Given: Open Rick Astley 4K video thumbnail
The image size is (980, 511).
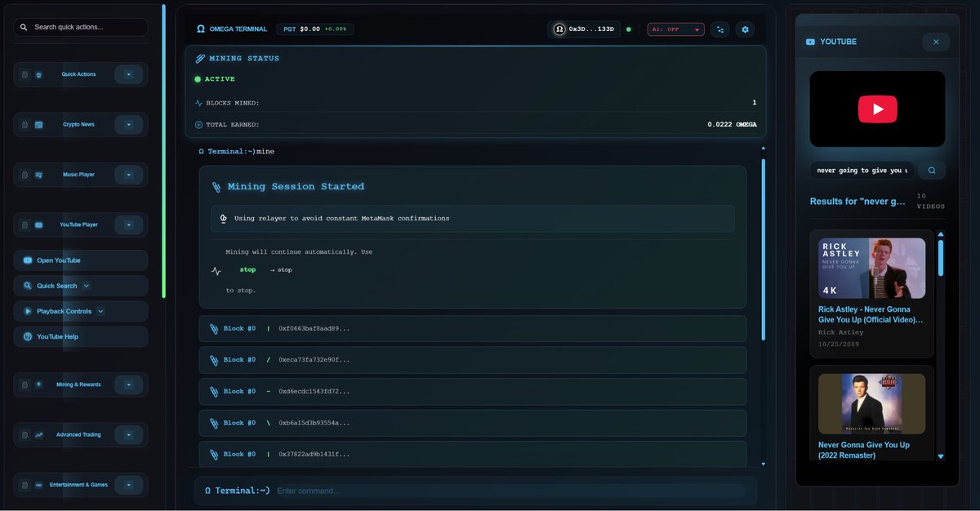Looking at the screenshot, I should point(871,268).
